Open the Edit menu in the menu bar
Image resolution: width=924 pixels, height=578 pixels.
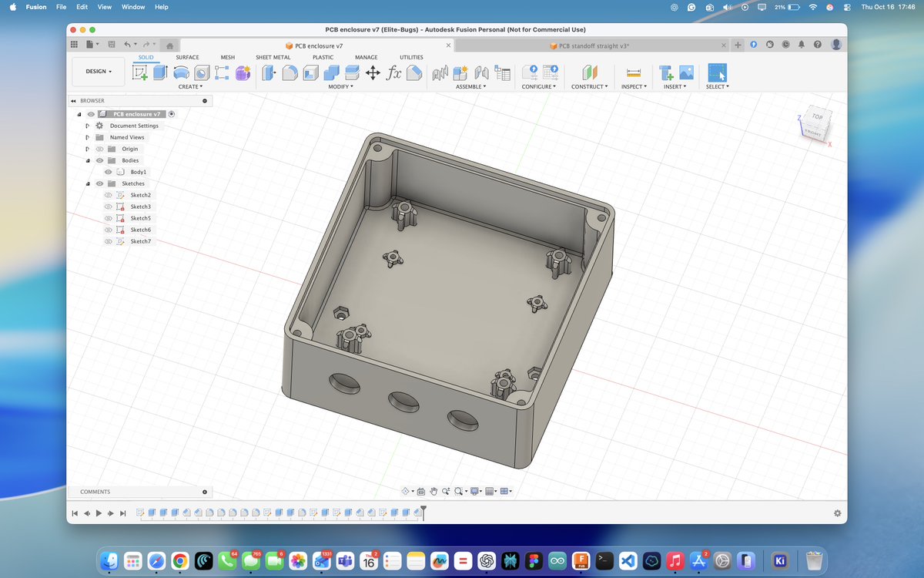(81, 7)
